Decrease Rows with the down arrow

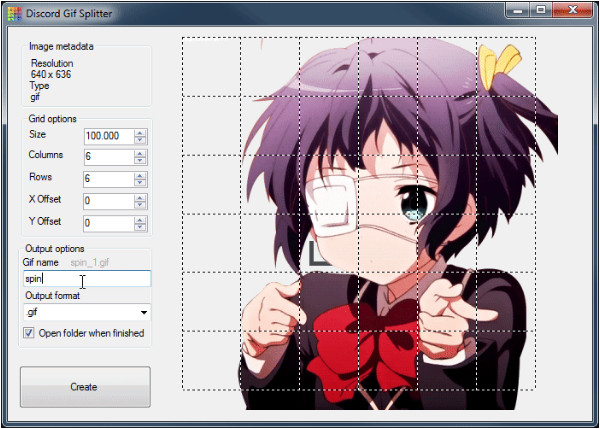click(140, 183)
